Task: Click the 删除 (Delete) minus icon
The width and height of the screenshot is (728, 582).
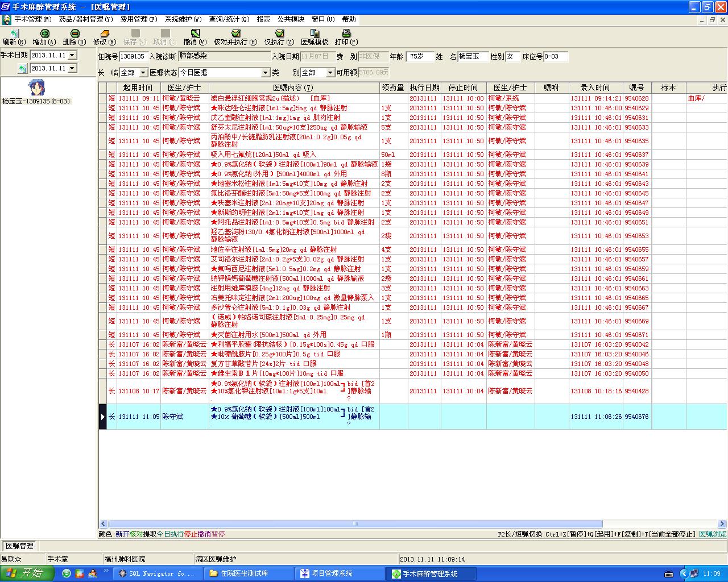Action: pyautogui.click(x=75, y=34)
